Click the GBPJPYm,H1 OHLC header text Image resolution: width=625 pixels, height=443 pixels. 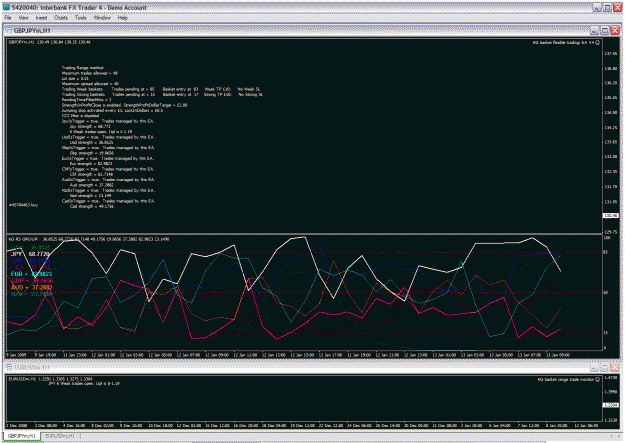point(50,42)
